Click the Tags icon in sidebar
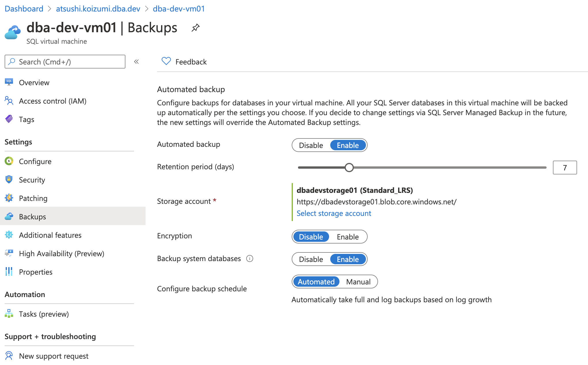Screen dimensions: 588x365 pos(9,119)
